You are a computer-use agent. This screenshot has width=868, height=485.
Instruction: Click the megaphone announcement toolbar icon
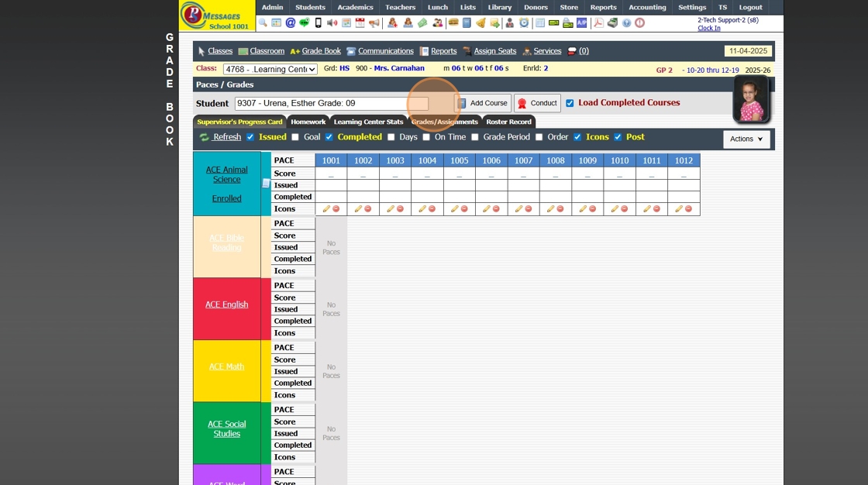click(374, 22)
